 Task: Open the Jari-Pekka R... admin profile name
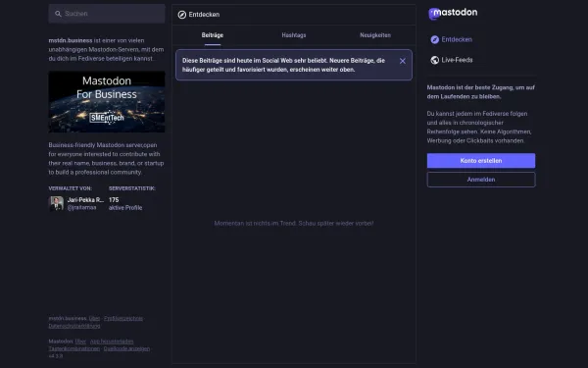point(85,200)
